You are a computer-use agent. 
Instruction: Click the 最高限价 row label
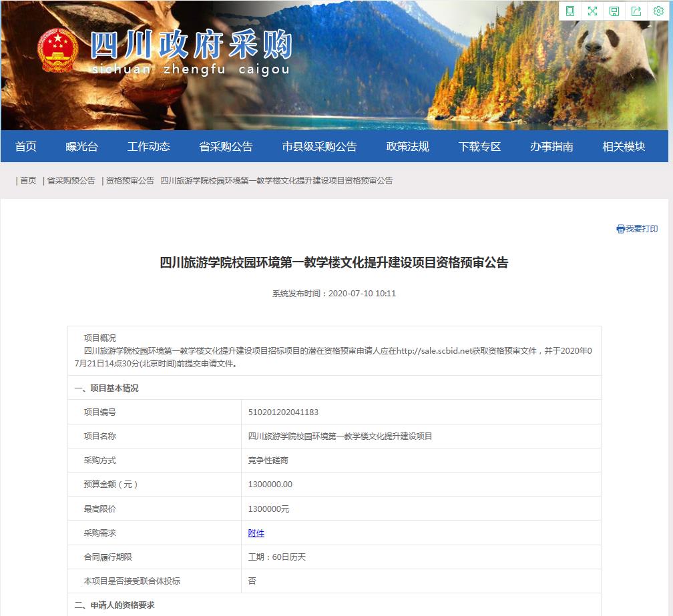coord(99,509)
